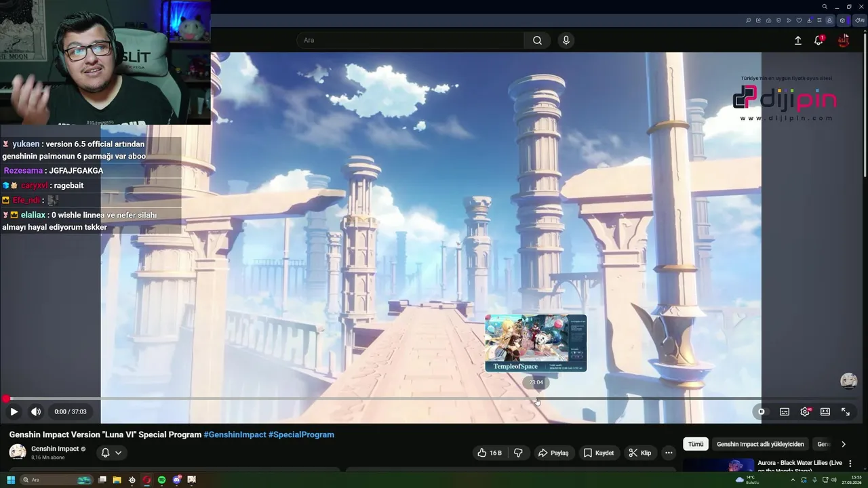Open the YouTube upload/create icon
Image resolution: width=868 pixels, height=488 pixels.
point(798,40)
